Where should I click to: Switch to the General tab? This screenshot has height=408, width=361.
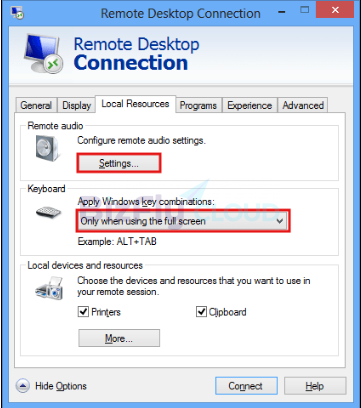pos(36,105)
